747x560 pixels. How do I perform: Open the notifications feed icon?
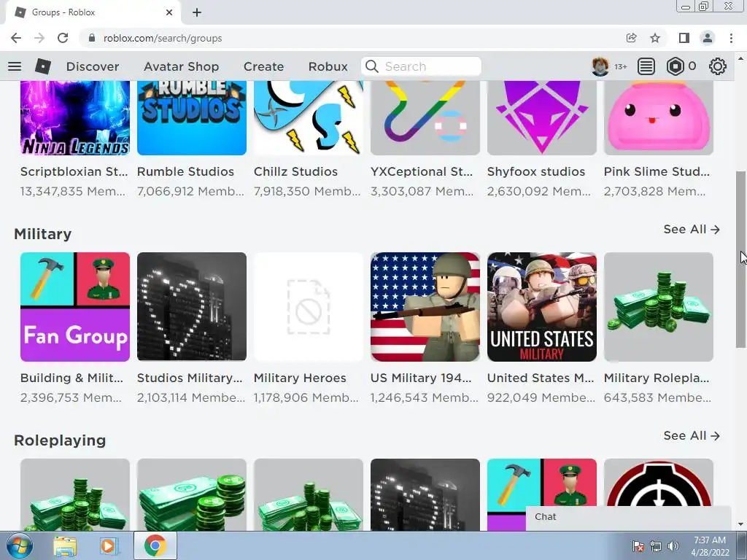pos(646,66)
